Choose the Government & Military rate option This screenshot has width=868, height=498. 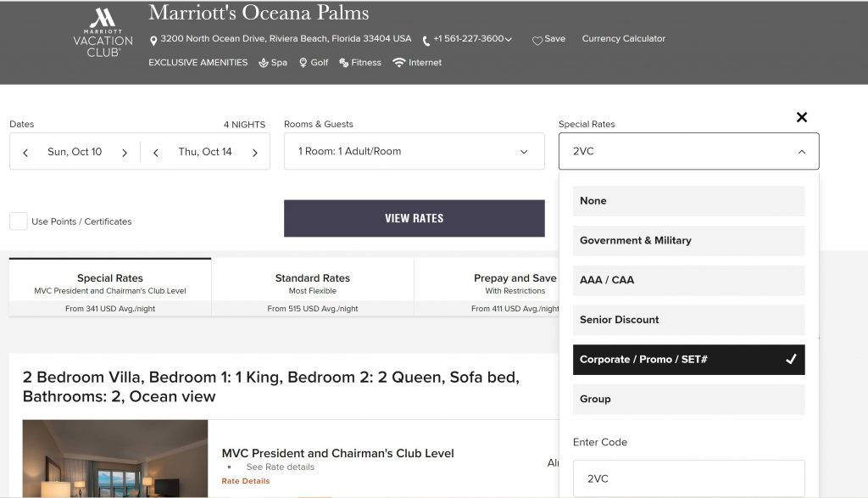688,241
